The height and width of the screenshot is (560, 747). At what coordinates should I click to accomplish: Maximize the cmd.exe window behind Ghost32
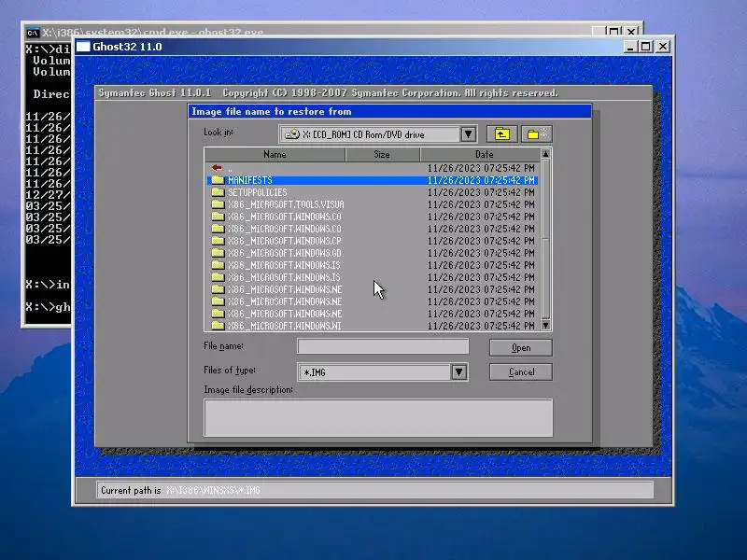pyautogui.click(x=614, y=32)
